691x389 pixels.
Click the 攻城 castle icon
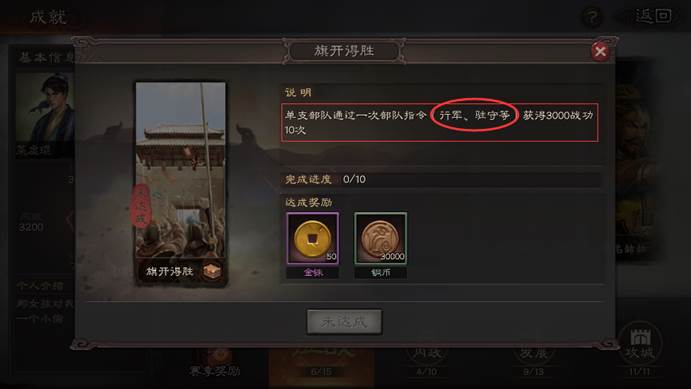(640, 344)
